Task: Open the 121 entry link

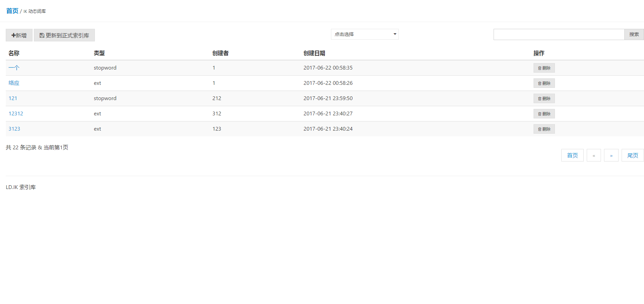Action: click(13, 98)
